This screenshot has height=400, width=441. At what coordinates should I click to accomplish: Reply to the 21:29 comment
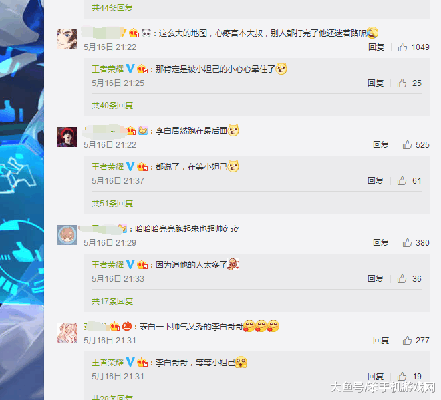point(381,243)
